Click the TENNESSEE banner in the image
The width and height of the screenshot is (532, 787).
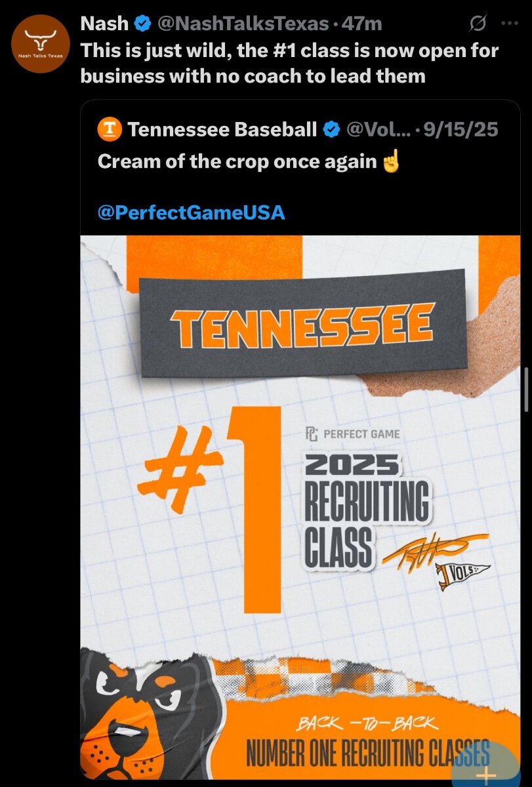tap(302, 325)
